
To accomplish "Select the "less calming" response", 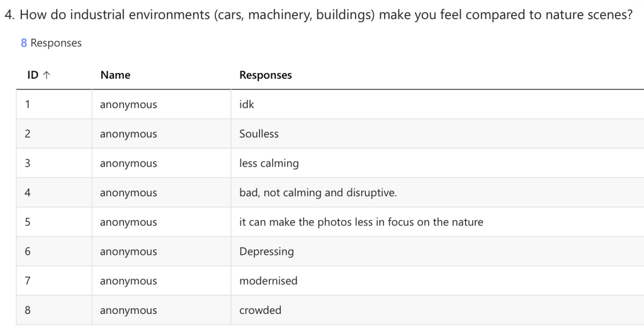I will pyautogui.click(x=269, y=164).
